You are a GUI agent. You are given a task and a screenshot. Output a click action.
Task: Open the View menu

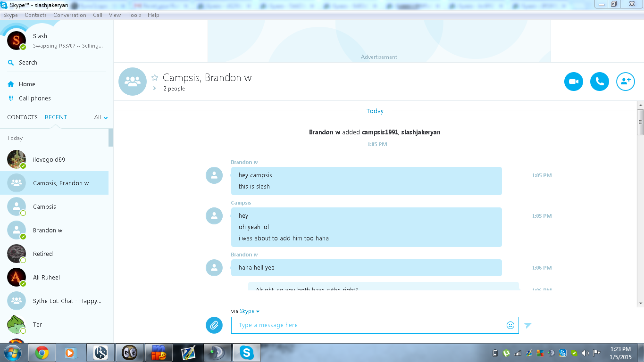click(115, 15)
